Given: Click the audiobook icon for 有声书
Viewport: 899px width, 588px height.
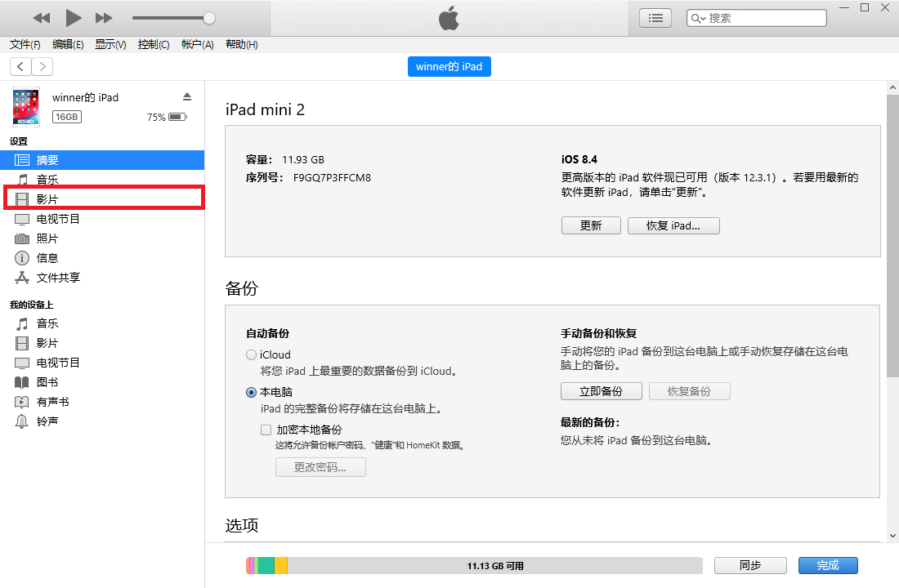Looking at the screenshot, I should pyautogui.click(x=22, y=402).
